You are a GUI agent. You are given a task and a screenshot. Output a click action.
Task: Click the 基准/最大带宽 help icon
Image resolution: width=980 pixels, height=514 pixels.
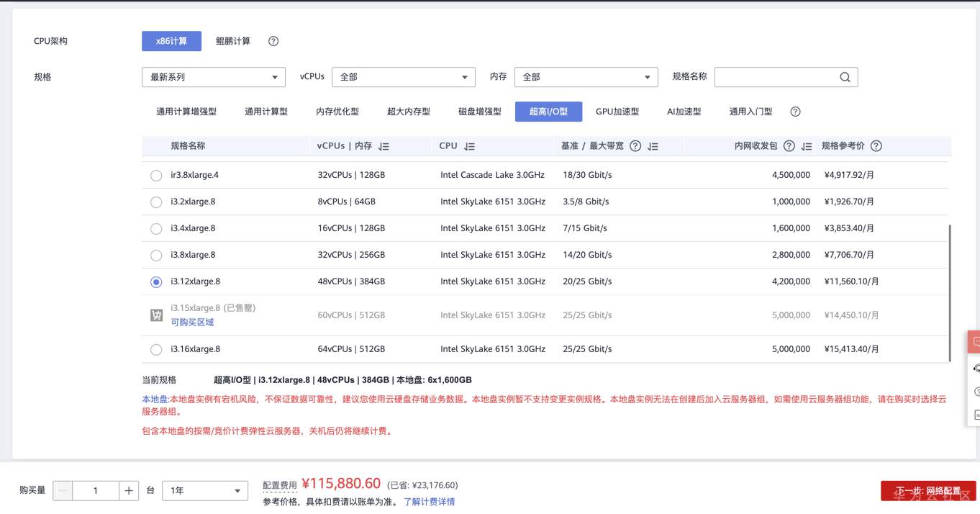pyautogui.click(x=635, y=145)
